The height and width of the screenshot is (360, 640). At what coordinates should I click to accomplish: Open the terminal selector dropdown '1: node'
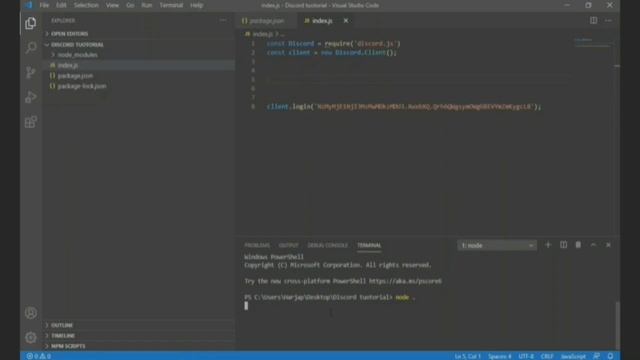[497, 245]
